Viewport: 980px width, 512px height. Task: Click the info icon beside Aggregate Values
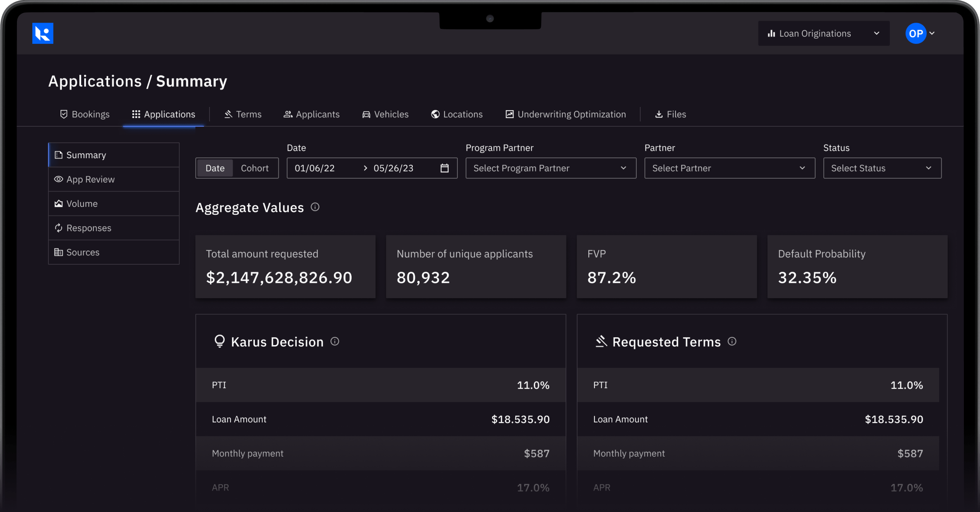click(x=315, y=207)
